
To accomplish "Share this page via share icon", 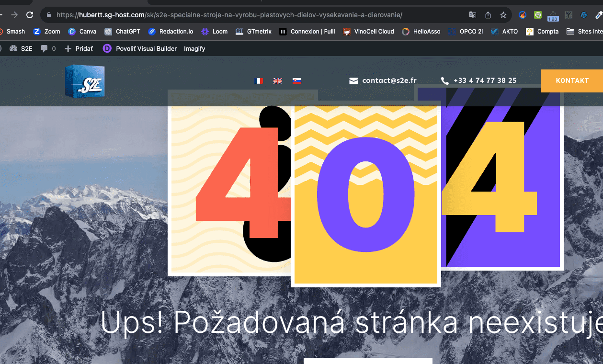I will click(x=488, y=15).
